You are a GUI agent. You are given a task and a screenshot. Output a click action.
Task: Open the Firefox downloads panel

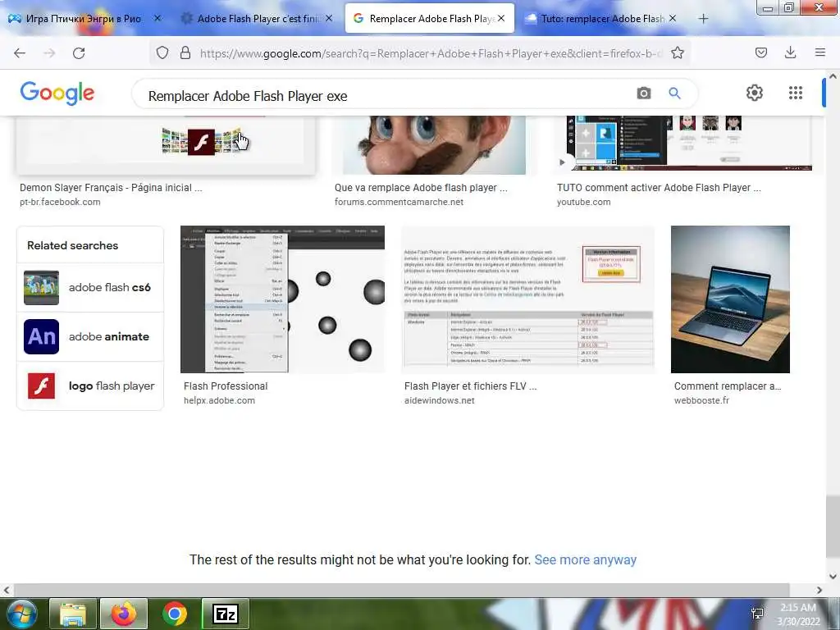point(790,52)
